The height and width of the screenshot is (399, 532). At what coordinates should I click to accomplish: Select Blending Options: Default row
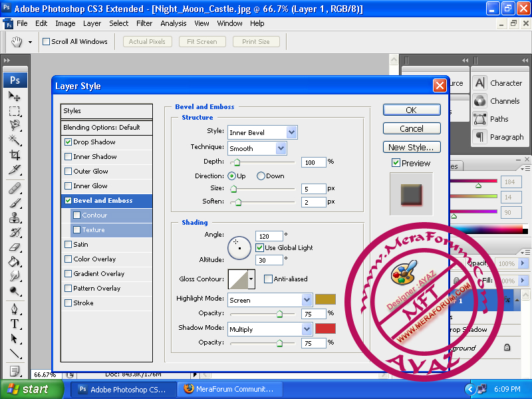[106, 128]
